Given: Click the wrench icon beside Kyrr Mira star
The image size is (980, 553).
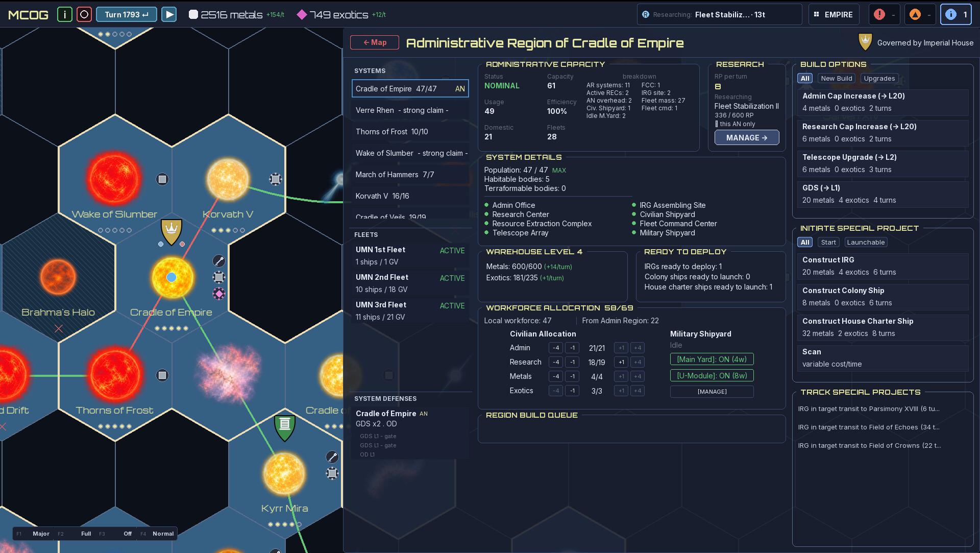Looking at the screenshot, I should pos(332,457).
